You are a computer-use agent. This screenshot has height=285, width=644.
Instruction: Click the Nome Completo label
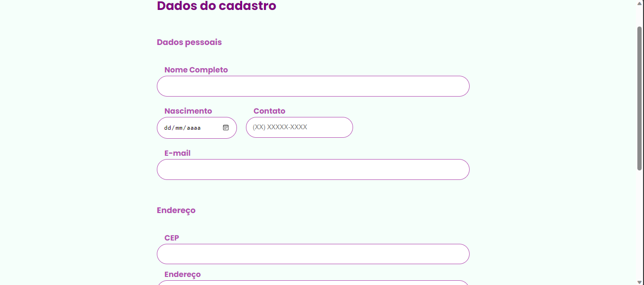point(196,70)
